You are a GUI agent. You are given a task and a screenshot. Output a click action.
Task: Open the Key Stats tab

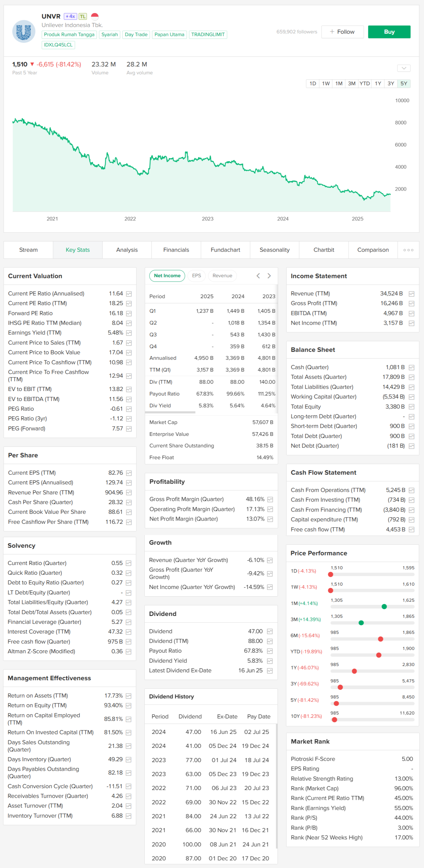pyautogui.click(x=78, y=250)
